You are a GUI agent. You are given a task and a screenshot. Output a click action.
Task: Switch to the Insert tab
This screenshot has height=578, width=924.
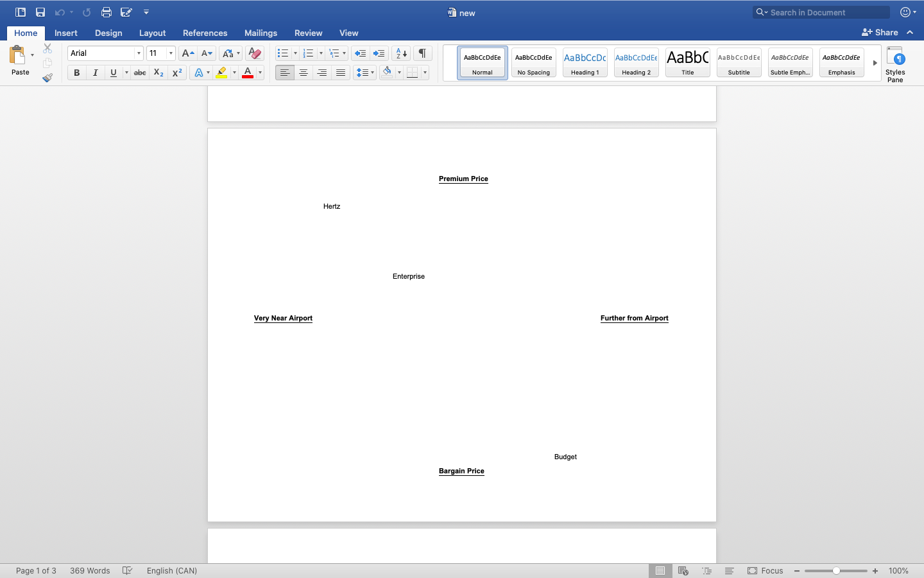(x=66, y=33)
